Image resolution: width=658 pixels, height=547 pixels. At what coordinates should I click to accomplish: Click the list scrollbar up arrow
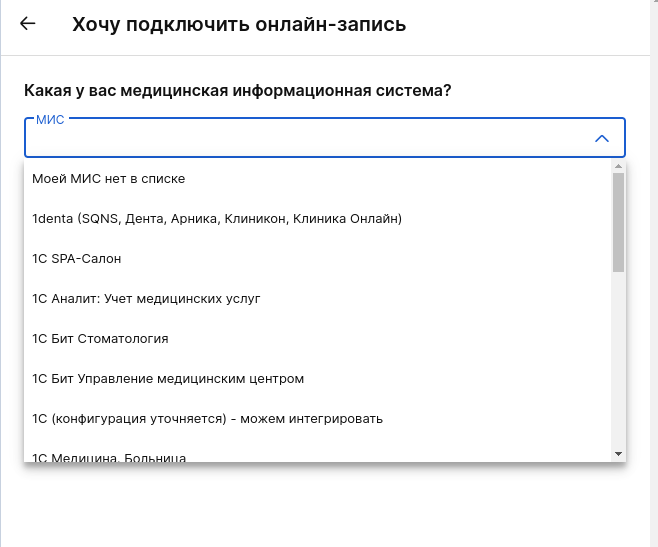[618, 167]
